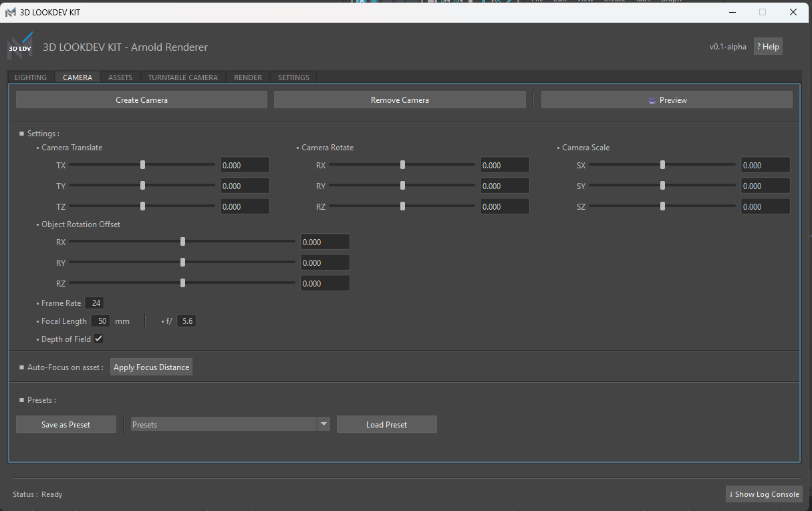Click Save as Preset

pos(66,424)
